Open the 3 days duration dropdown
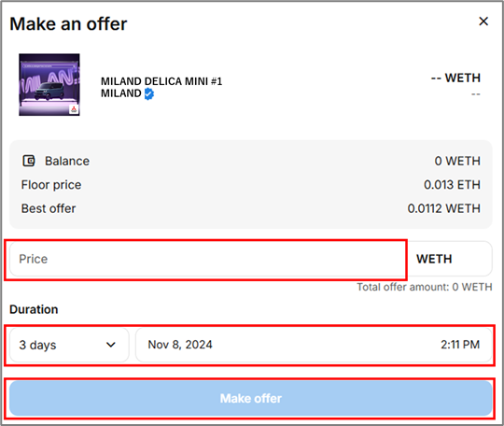504x426 pixels. tap(69, 345)
